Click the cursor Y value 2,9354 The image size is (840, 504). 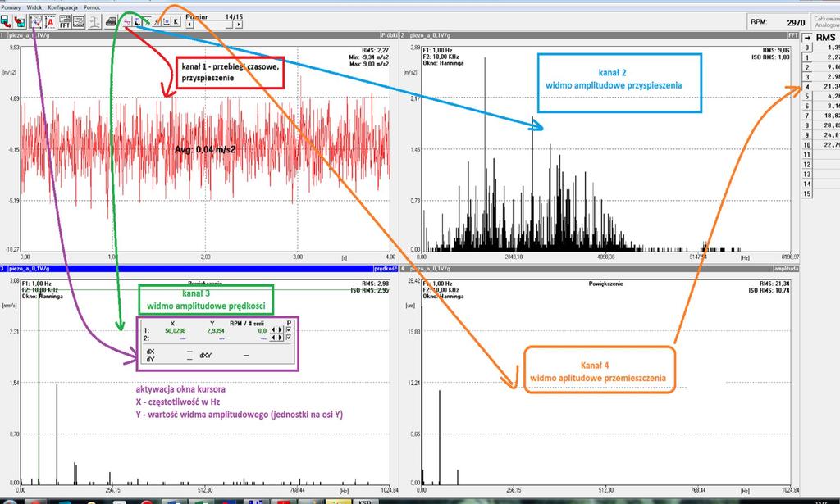216,330
